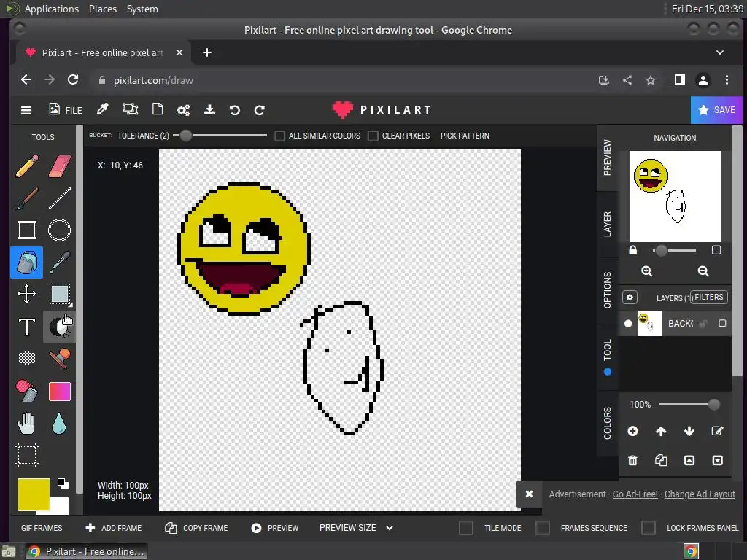The image size is (747, 560).
Task: Toggle CLEAR PIXELS checkbox
Action: pyautogui.click(x=373, y=136)
